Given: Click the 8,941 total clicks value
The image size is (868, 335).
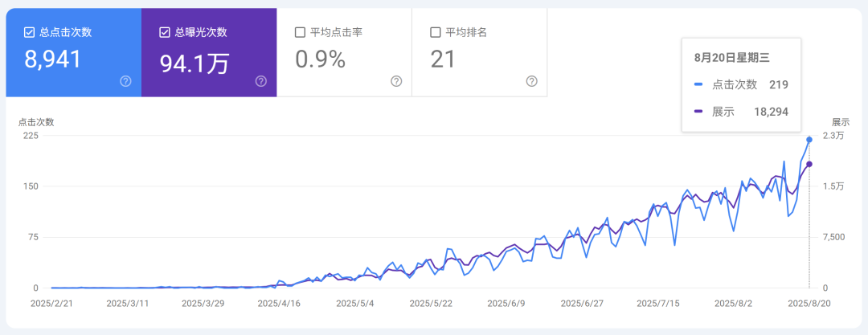Looking at the screenshot, I should pyautogui.click(x=53, y=59).
